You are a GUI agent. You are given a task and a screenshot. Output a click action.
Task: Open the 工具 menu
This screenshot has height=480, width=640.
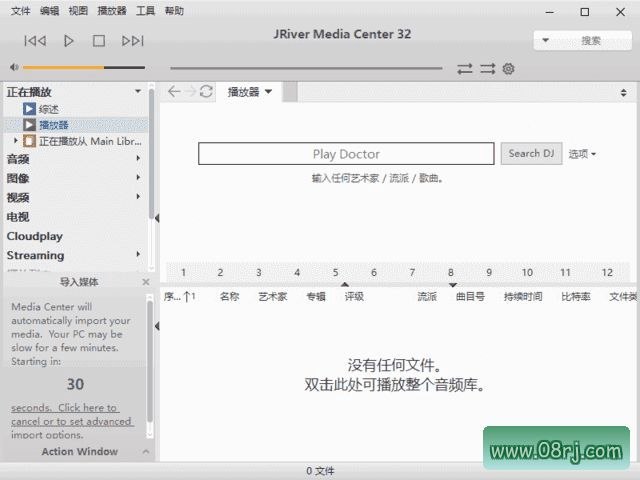pyautogui.click(x=145, y=11)
